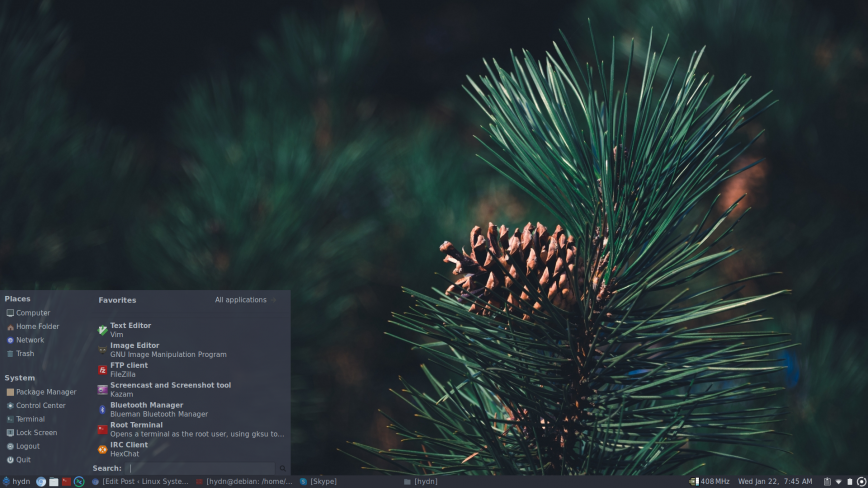Click Network globe icon
Viewport: 868px width, 488px height.
[10, 340]
